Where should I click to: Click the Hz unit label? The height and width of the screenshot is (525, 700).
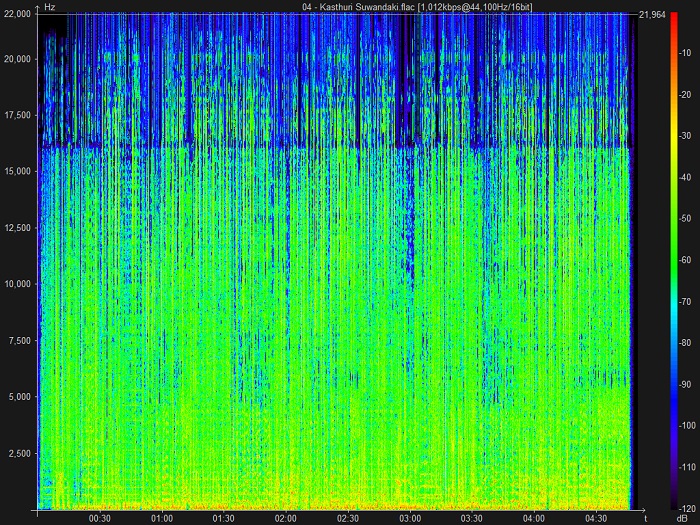pos(50,7)
